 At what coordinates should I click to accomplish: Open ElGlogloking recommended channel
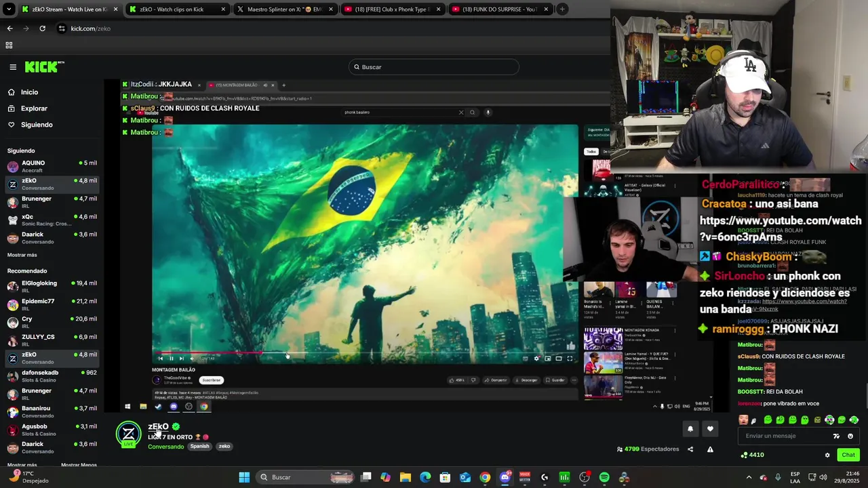52,286
